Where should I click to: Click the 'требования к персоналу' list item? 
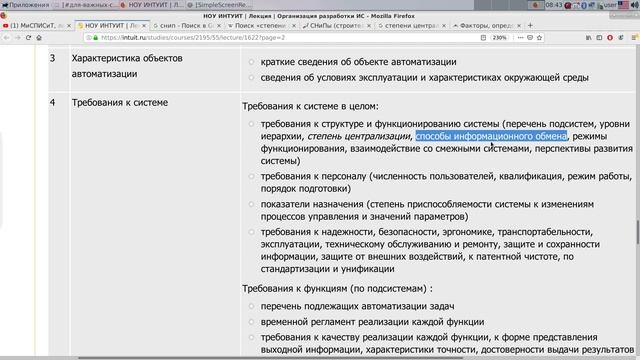pos(446,182)
